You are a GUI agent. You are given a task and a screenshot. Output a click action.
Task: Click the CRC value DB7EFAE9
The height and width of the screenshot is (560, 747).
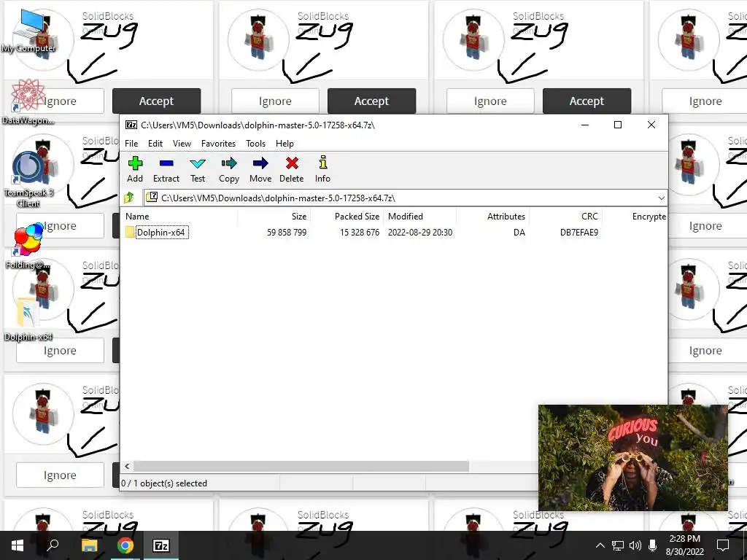578,233
